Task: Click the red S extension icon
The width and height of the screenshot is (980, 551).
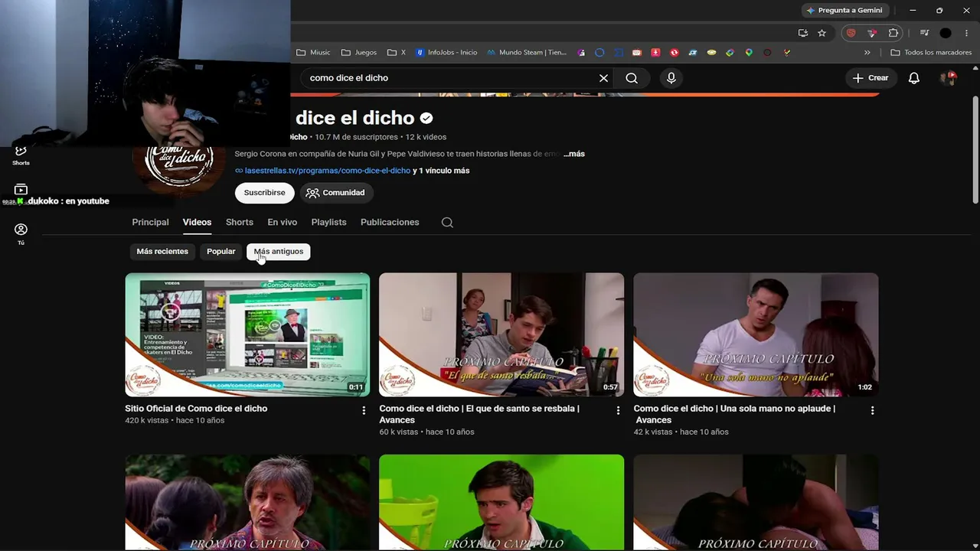Action: tap(851, 33)
